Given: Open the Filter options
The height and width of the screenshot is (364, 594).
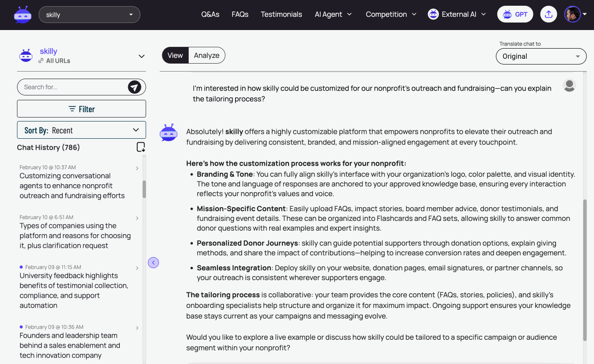Looking at the screenshot, I should coord(81,109).
